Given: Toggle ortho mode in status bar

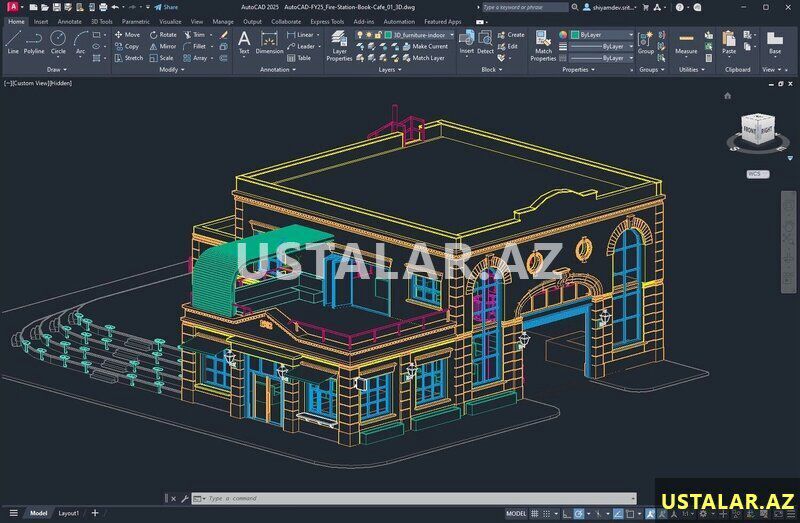Looking at the screenshot, I should tap(567, 514).
